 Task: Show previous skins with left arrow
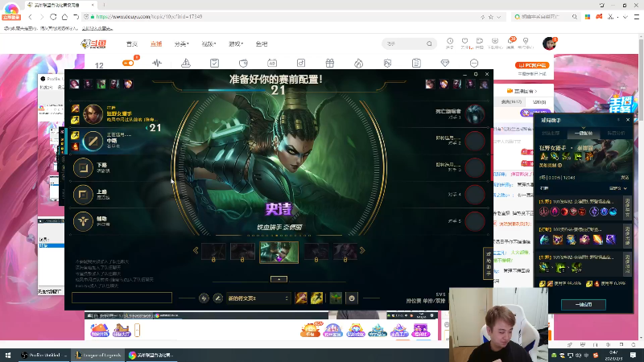pos(196,250)
